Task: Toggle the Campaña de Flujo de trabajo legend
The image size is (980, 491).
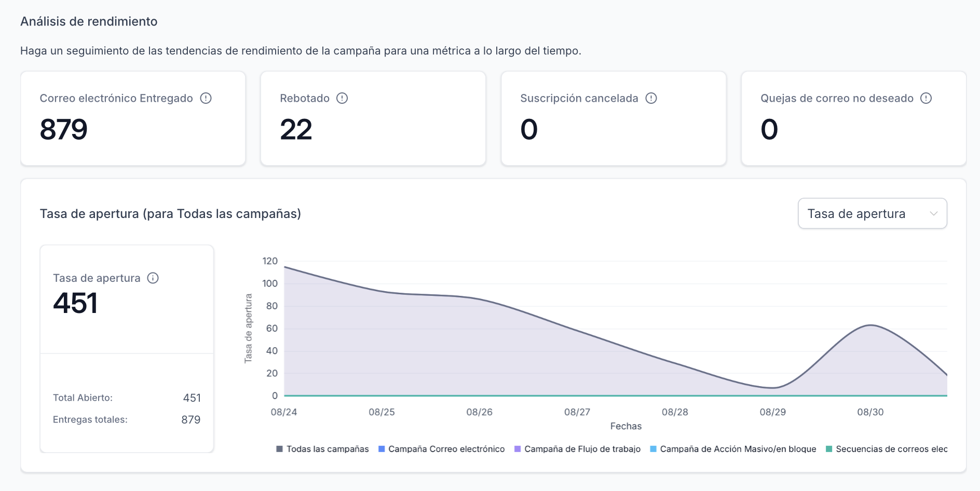Action: [x=577, y=449]
